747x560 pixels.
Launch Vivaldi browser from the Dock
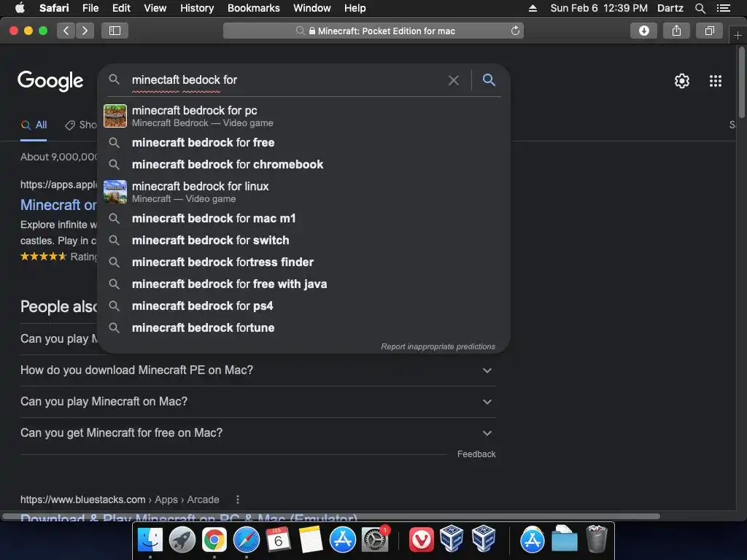[421, 540]
